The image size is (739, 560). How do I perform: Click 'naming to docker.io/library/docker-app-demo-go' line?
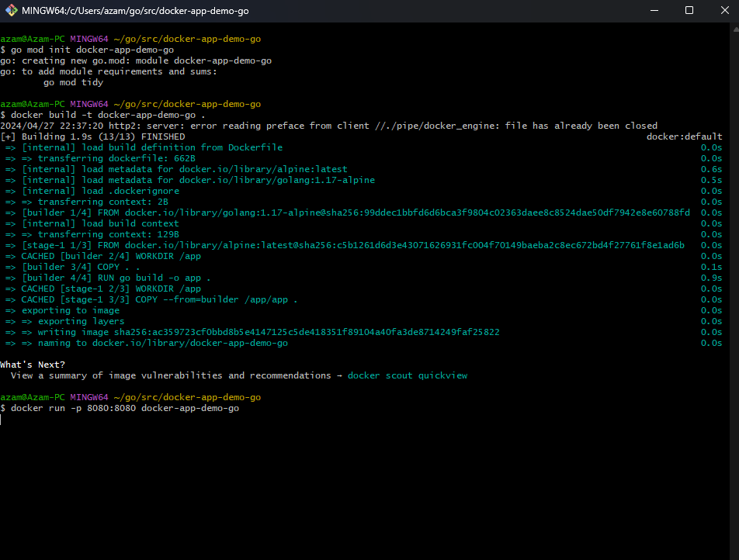(x=147, y=342)
